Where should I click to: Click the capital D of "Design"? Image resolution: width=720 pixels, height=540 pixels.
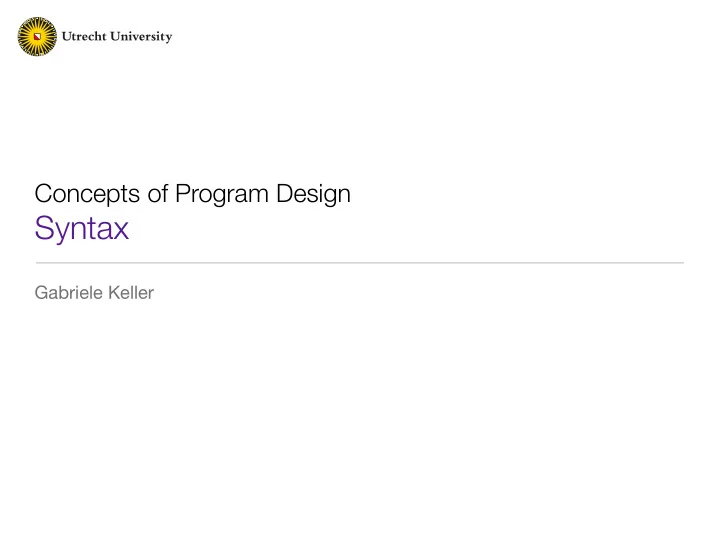tap(285, 193)
